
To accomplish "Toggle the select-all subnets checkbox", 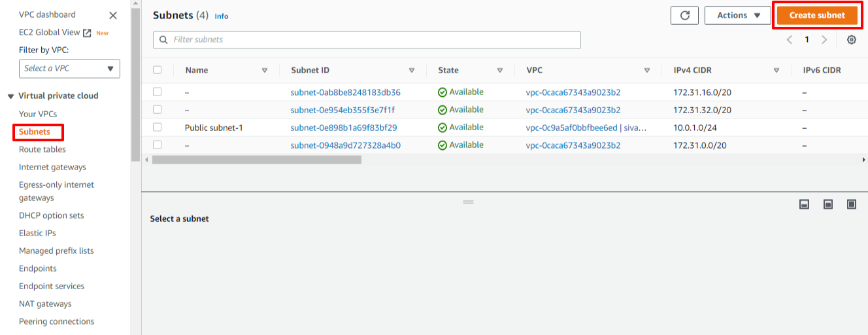I will tap(157, 70).
